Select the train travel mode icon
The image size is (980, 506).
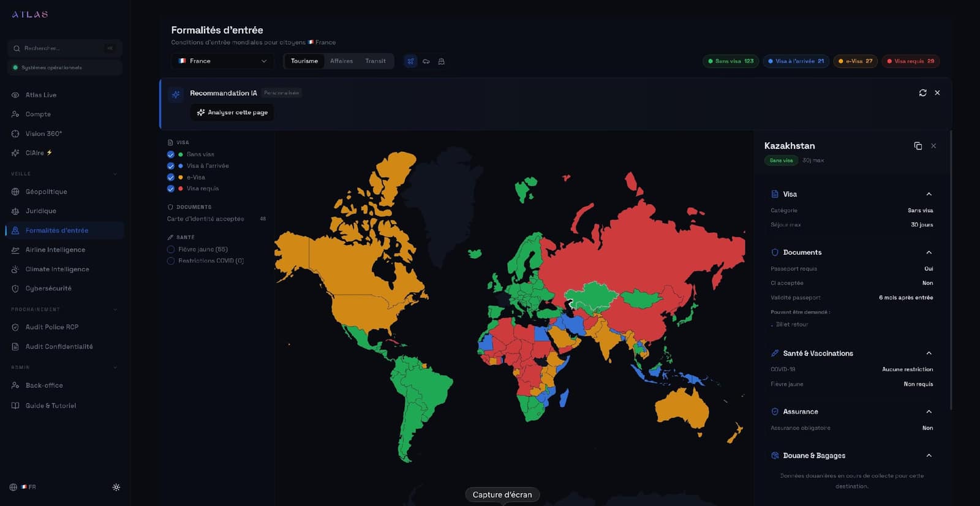[441, 61]
